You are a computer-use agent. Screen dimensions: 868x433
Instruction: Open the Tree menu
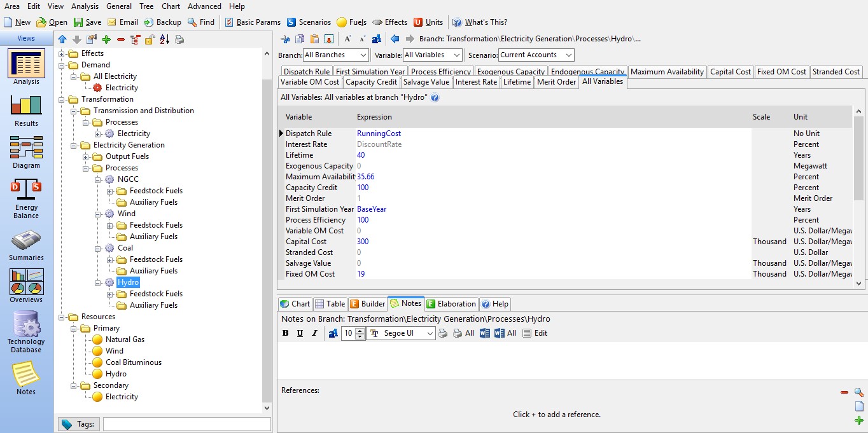(146, 6)
